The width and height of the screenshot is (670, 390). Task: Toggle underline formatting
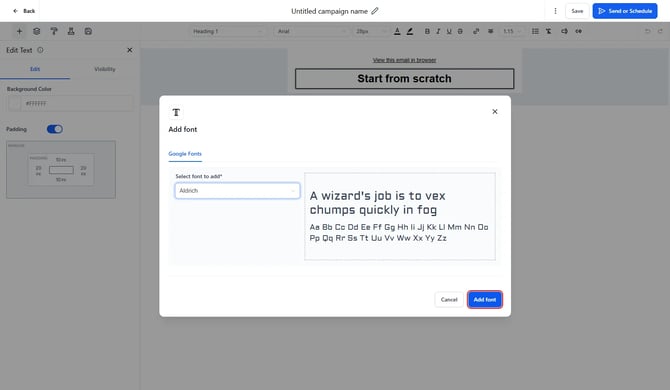coord(449,31)
